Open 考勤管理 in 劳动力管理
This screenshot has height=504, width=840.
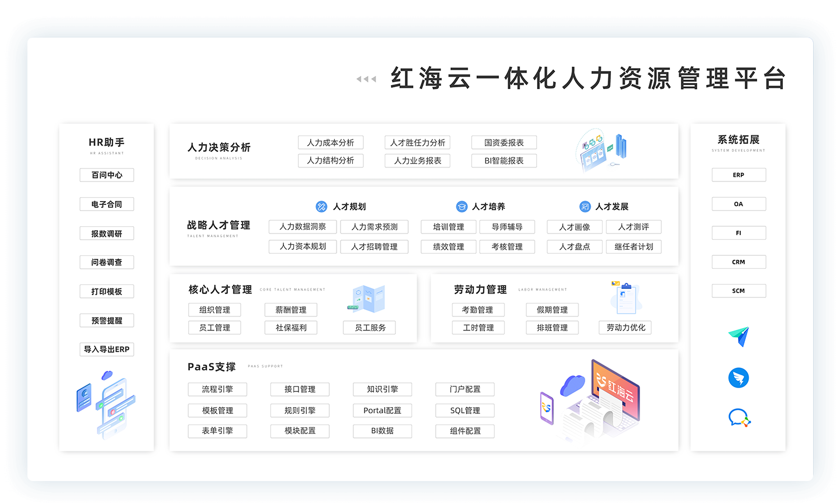coord(478,310)
